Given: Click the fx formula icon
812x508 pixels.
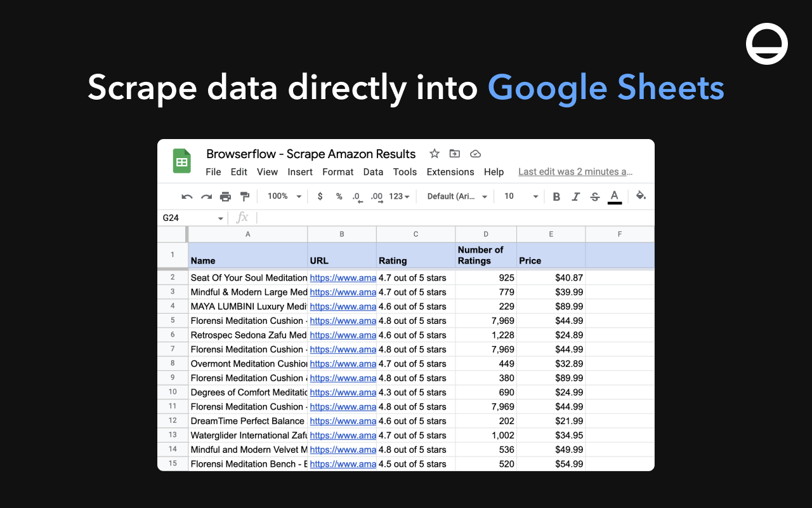Looking at the screenshot, I should tap(242, 218).
